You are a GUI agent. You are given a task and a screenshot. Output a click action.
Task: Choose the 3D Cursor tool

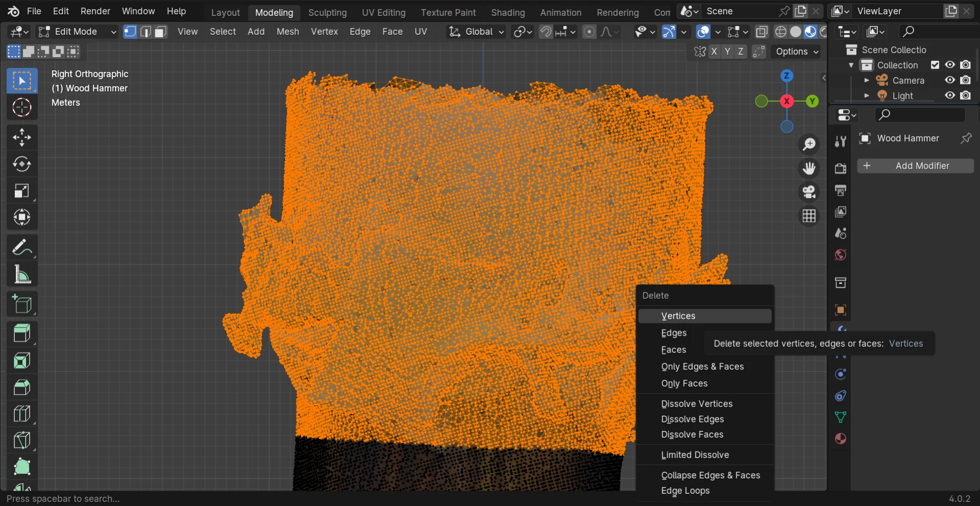point(21,108)
